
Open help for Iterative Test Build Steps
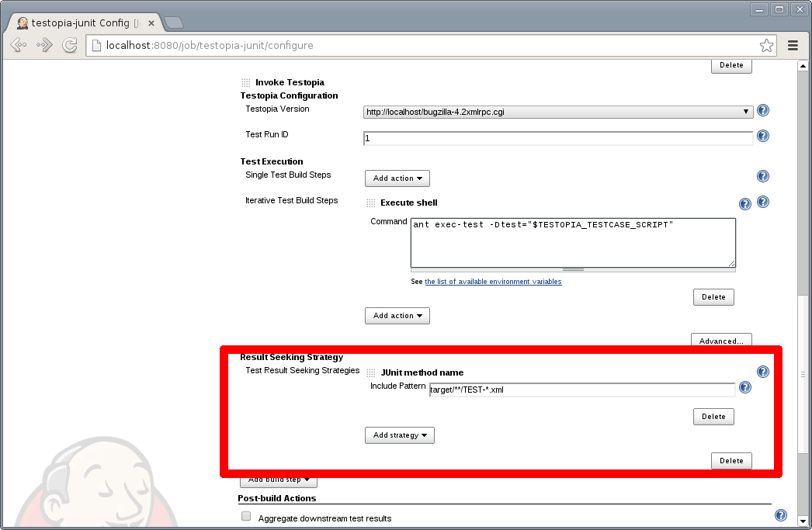763,202
